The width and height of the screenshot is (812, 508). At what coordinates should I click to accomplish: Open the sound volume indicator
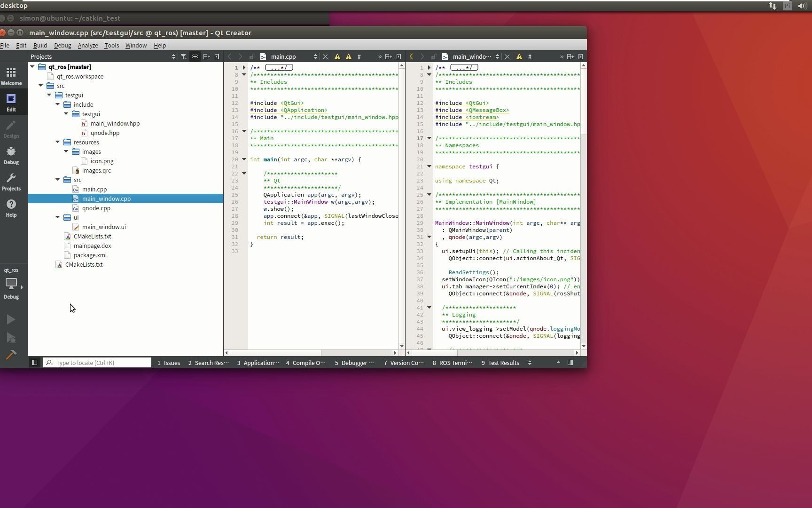[x=802, y=6]
